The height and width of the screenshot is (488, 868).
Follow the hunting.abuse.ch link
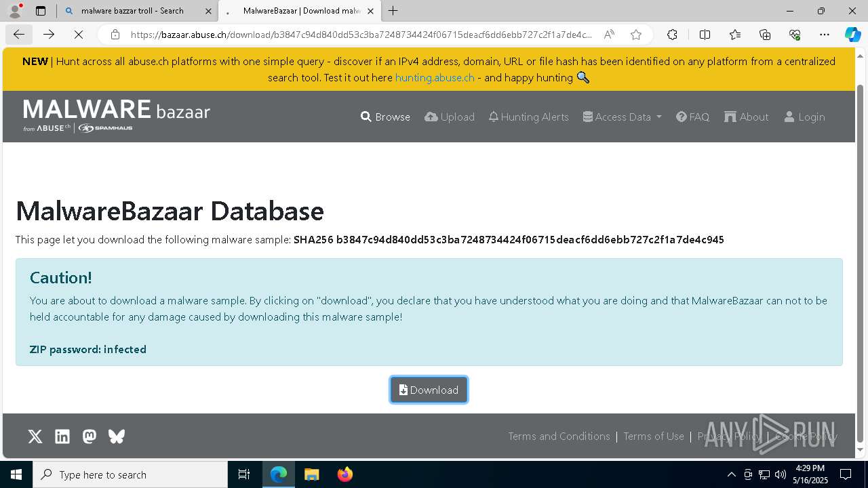pos(435,77)
